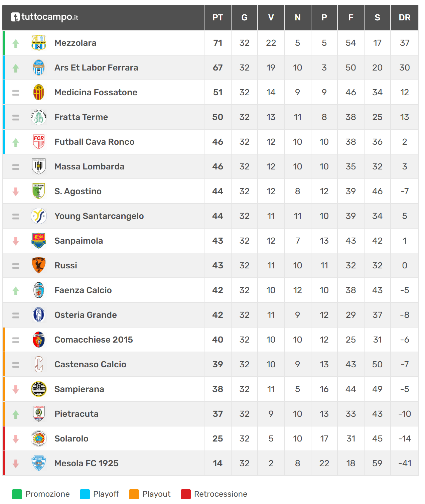The width and height of the screenshot is (425, 504).
Task: Sort by the PT points column header
Action: 218,17
